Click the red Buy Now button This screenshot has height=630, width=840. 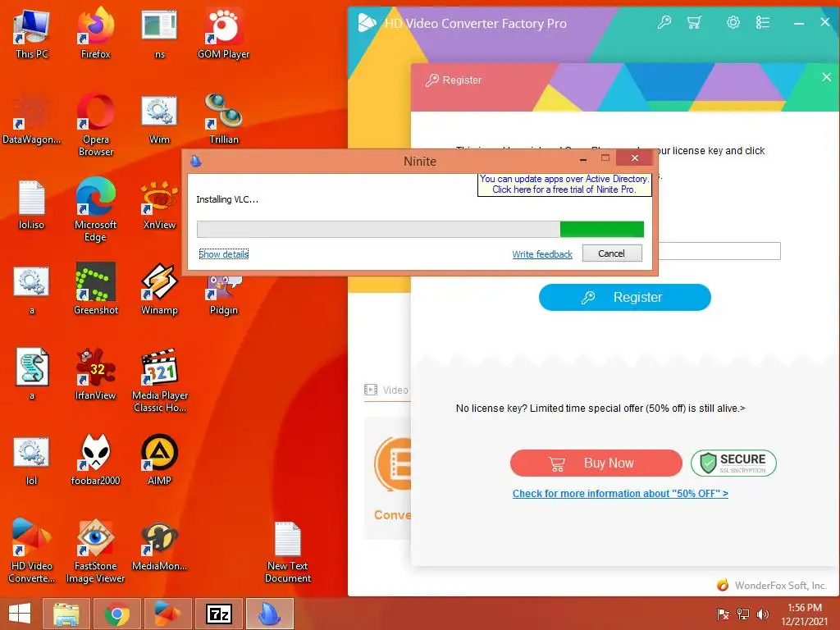coord(596,463)
